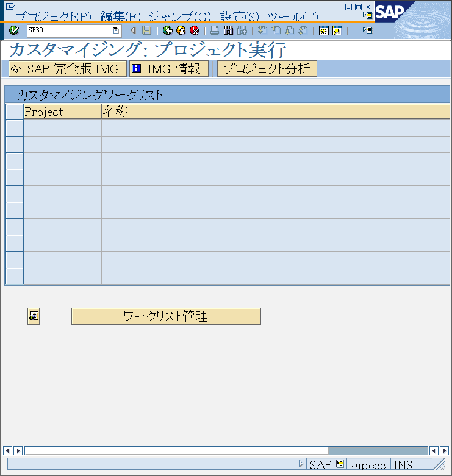Click the yellow Exit arrow icon
Screen dimensions: 452x476
[181, 30]
